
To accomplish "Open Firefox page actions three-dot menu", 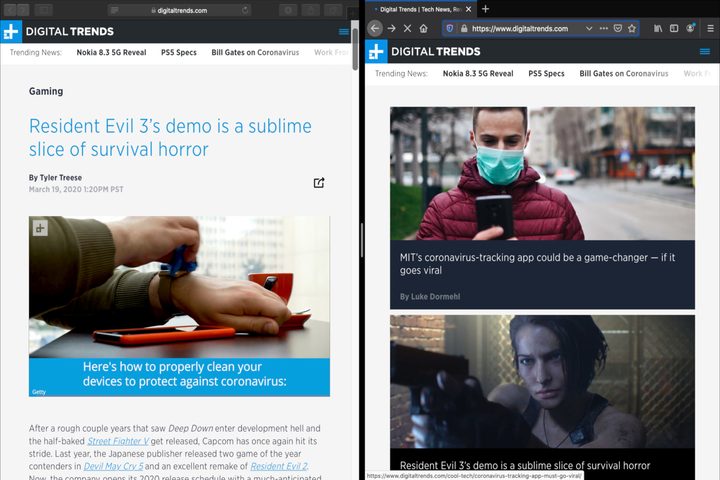I will tap(604, 28).
